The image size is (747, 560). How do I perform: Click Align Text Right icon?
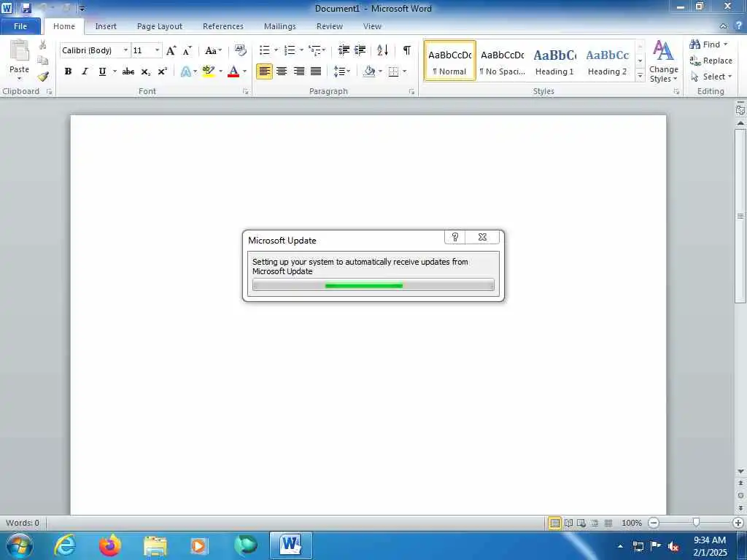pyautogui.click(x=298, y=71)
